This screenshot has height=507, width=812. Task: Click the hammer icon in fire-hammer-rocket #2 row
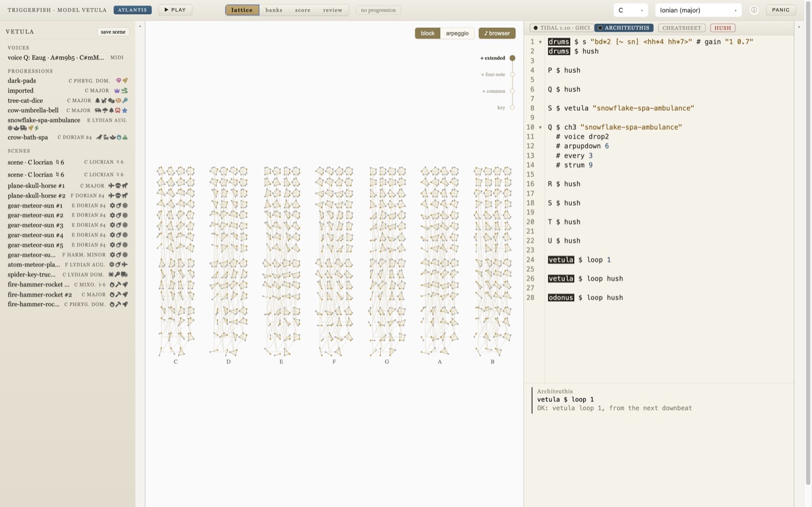(118, 294)
